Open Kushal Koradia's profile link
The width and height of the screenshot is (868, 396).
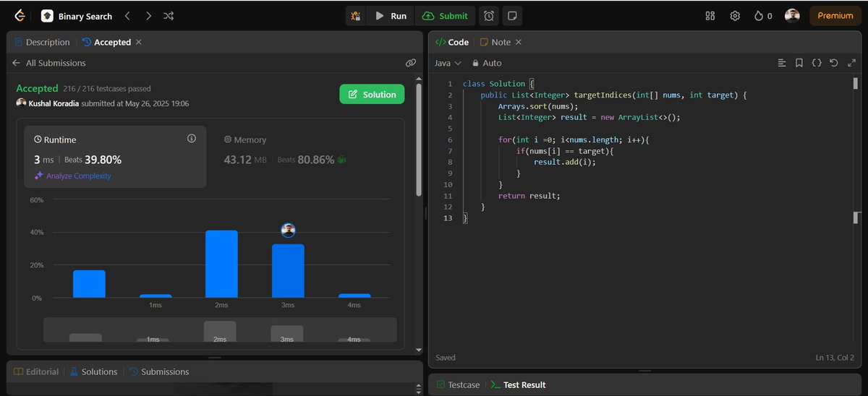pyautogui.click(x=53, y=103)
